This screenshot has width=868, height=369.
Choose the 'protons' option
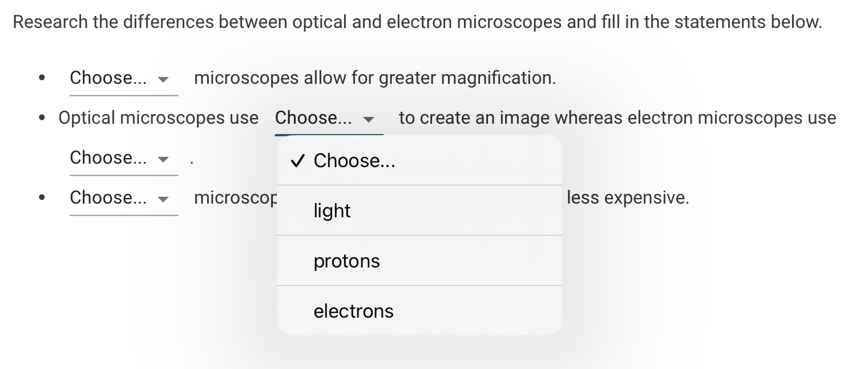tap(346, 261)
